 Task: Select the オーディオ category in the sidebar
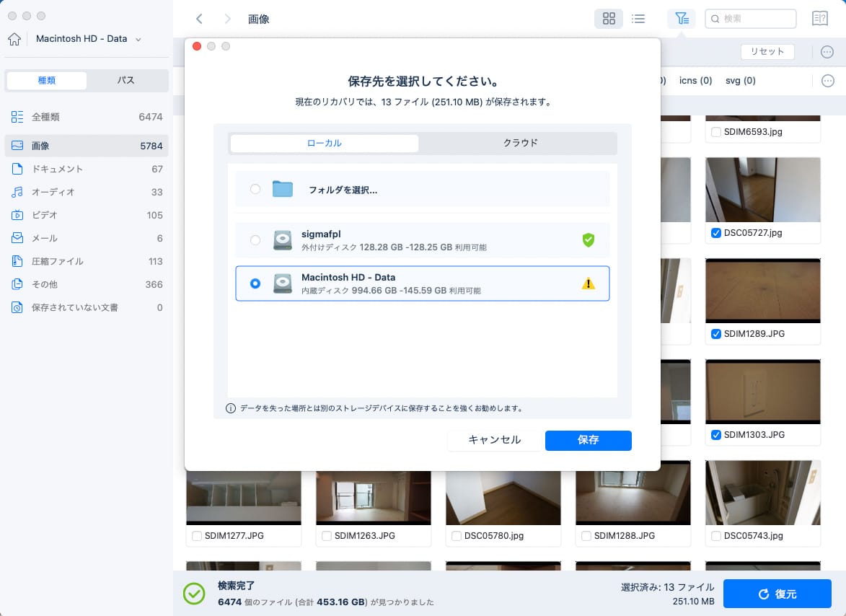50,192
